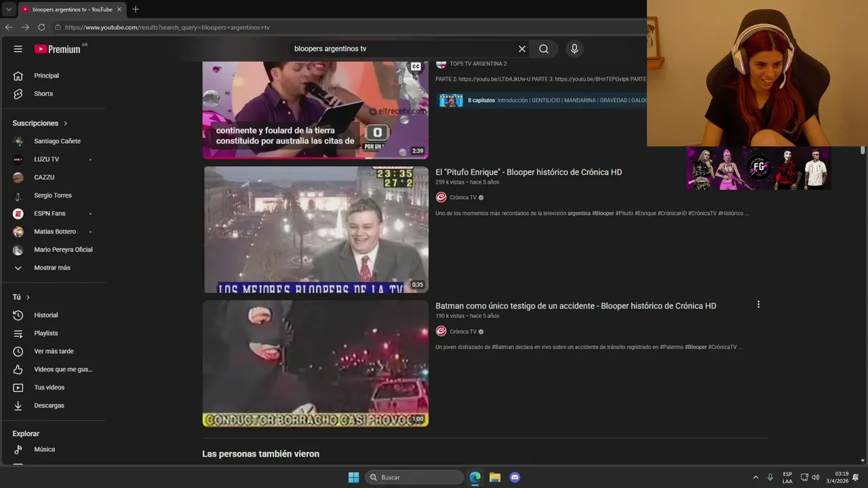
Task: Play the continente y foulard video thumbnail
Action: (315, 110)
